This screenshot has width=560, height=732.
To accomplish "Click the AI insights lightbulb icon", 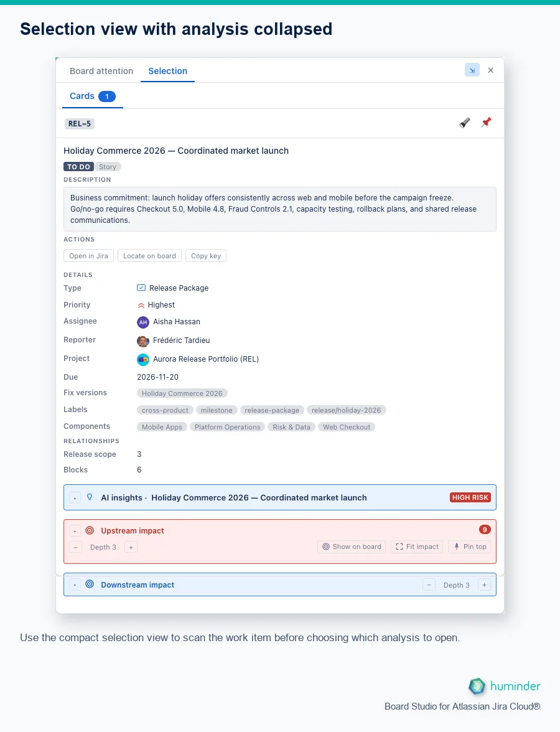I will 90,497.
